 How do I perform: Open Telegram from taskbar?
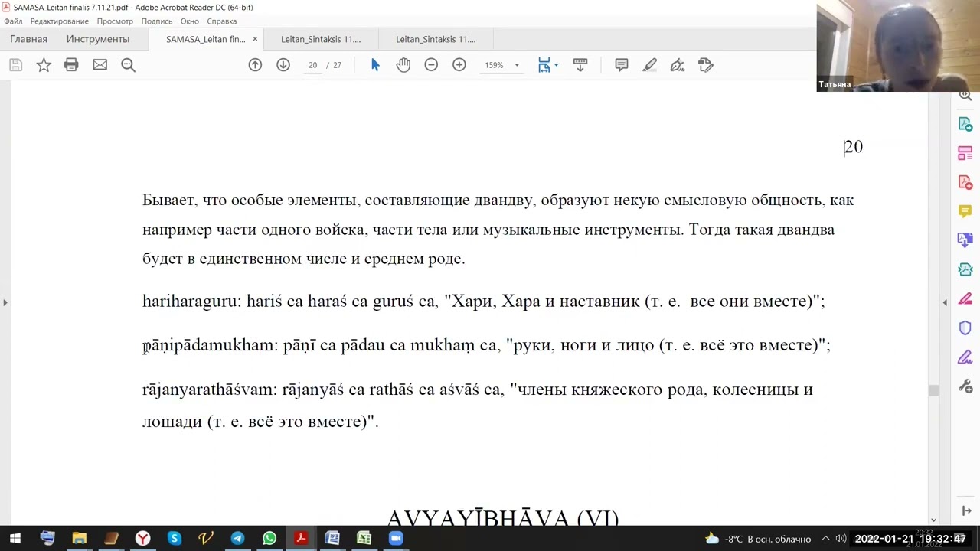(237, 539)
